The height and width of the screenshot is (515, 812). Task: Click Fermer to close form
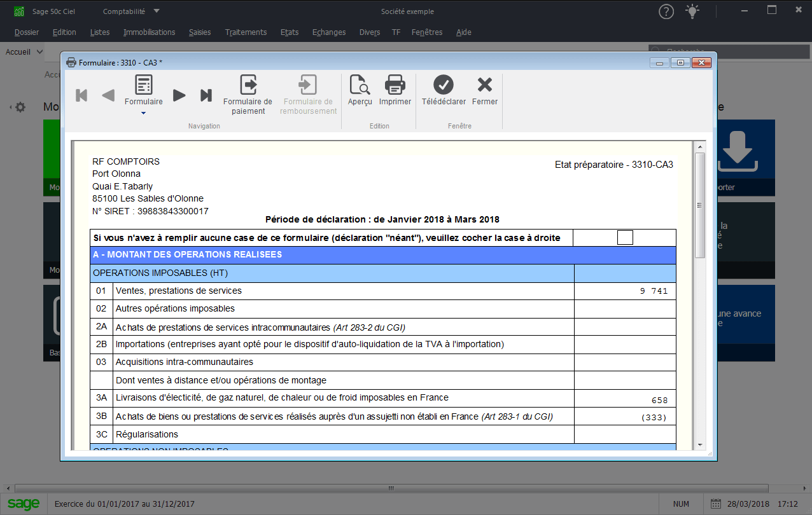click(x=485, y=90)
